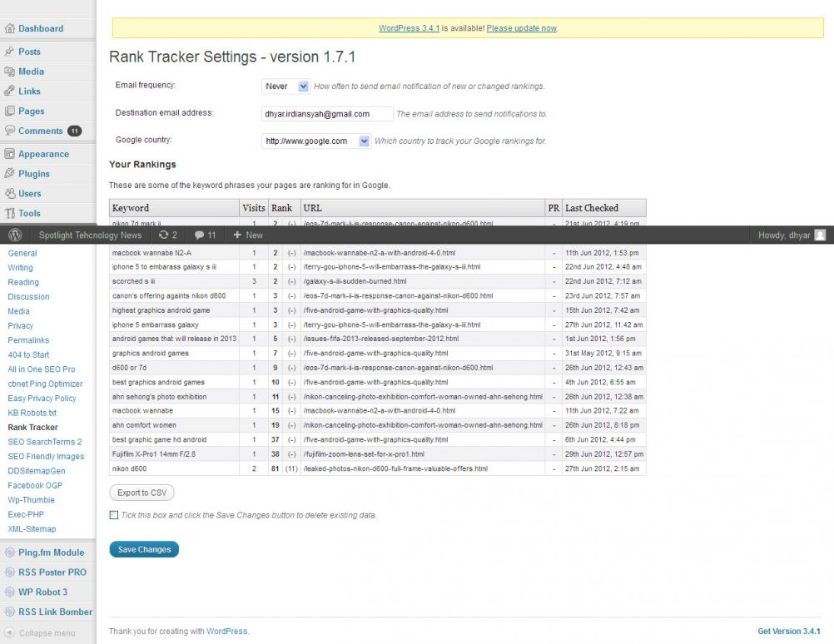Click the RSS Poster PRO icon

pyautogui.click(x=10, y=572)
